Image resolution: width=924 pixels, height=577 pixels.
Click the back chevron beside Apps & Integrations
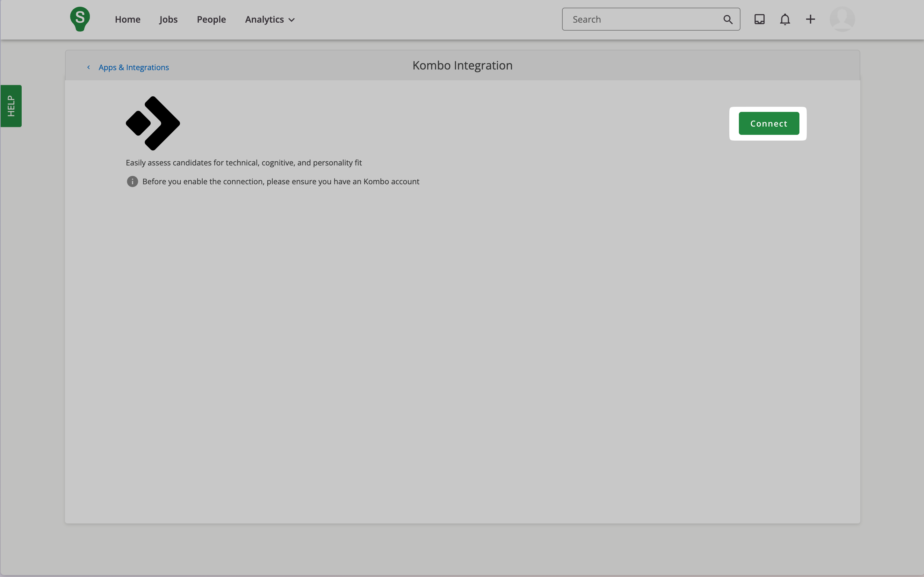pos(89,68)
